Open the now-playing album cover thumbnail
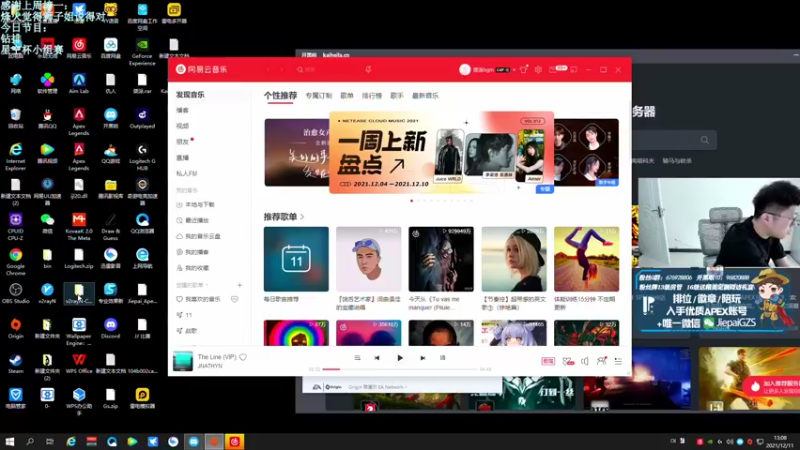800x450 pixels. tap(183, 361)
